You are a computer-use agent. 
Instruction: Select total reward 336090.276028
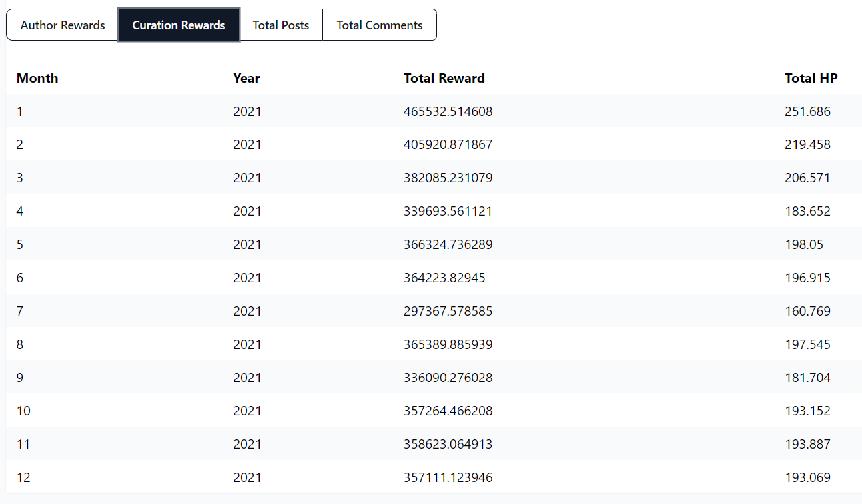448,378
